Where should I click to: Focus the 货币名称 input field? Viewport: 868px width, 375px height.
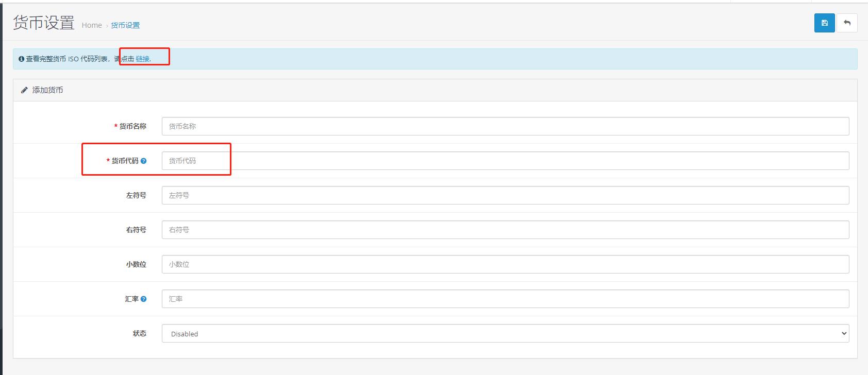505,126
